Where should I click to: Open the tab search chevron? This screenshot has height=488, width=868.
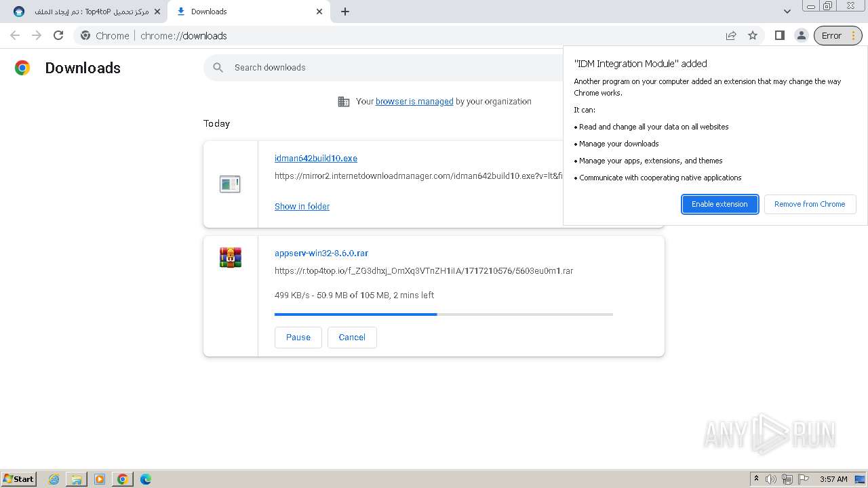(787, 12)
